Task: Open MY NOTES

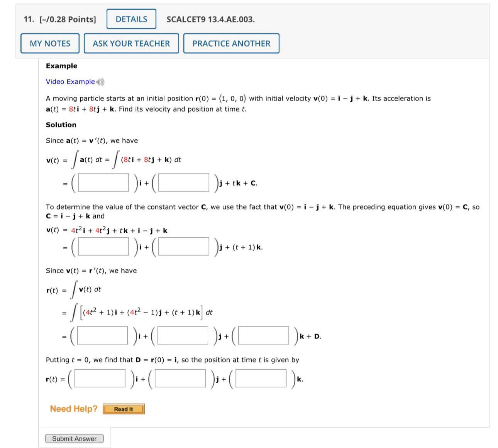Action: pyautogui.click(x=50, y=43)
